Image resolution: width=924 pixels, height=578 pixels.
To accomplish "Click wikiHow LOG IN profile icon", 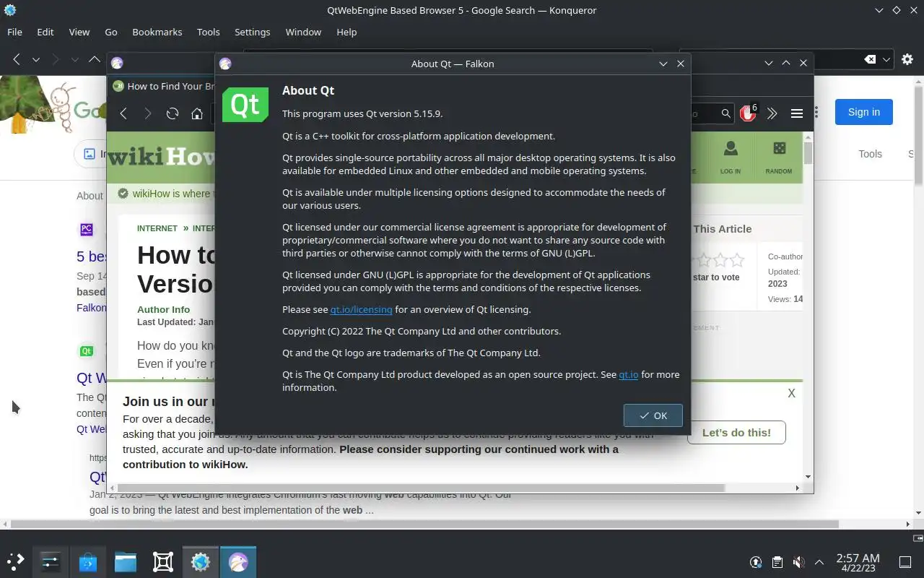I will [x=731, y=148].
